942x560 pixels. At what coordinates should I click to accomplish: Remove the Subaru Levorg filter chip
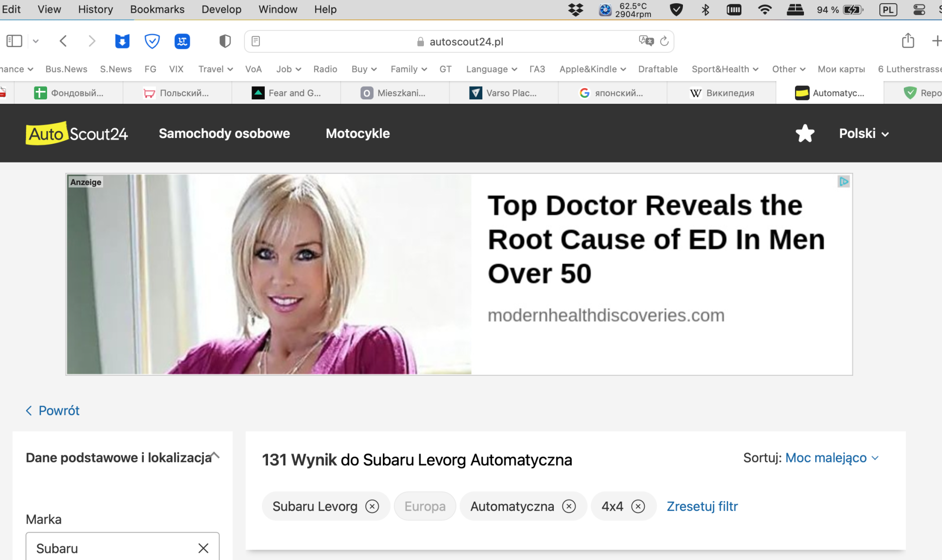coord(372,506)
